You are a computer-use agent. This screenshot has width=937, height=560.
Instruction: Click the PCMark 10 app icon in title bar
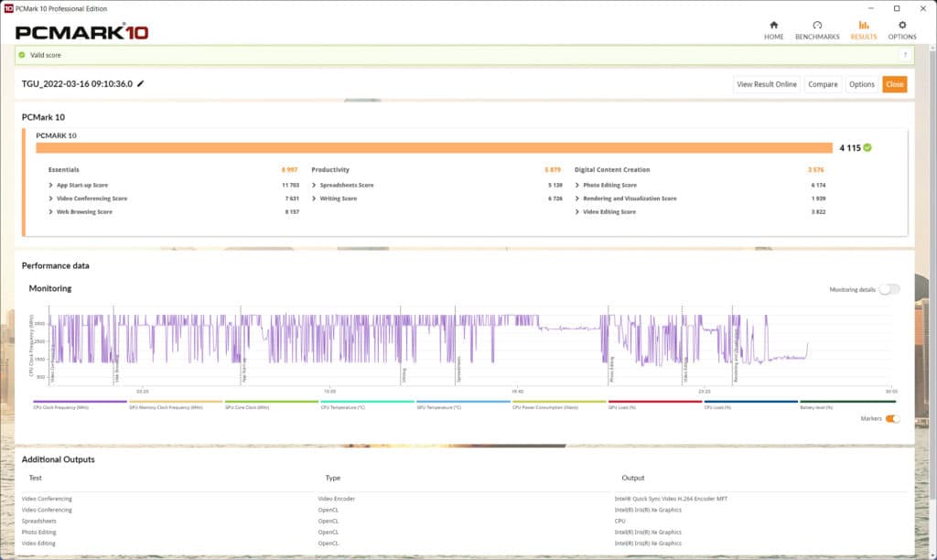point(8,8)
